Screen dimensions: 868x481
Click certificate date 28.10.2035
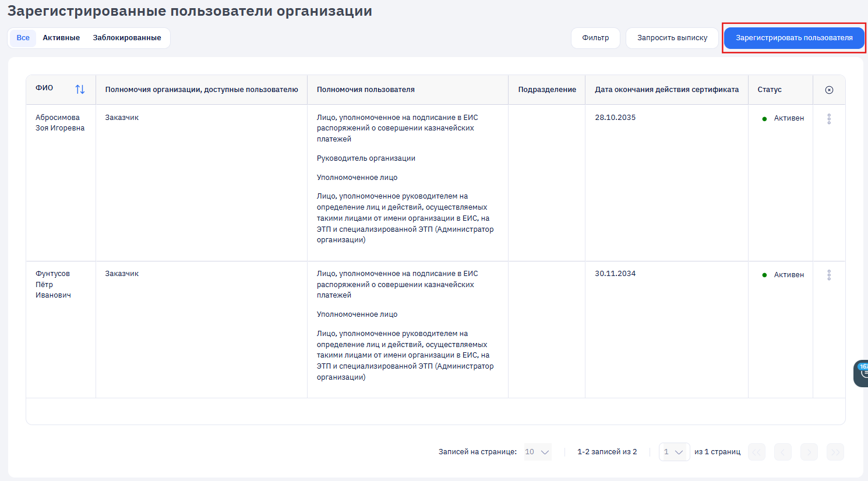(x=615, y=118)
